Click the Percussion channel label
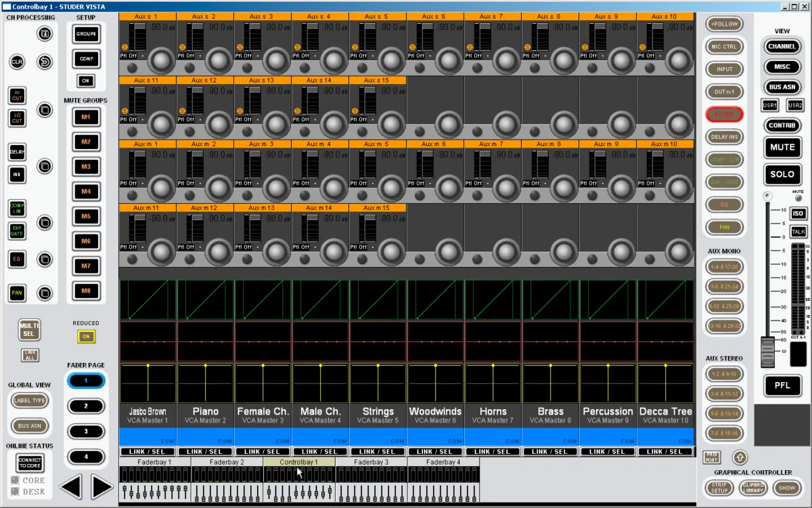Image resolution: width=812 pixels, height=508 pixels. pyautogui.click(x=608, y=411)
